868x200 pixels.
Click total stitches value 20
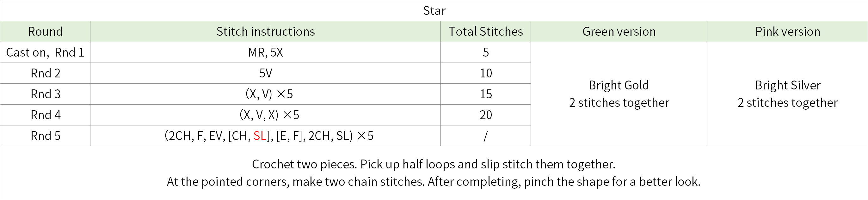click(486, 115)
